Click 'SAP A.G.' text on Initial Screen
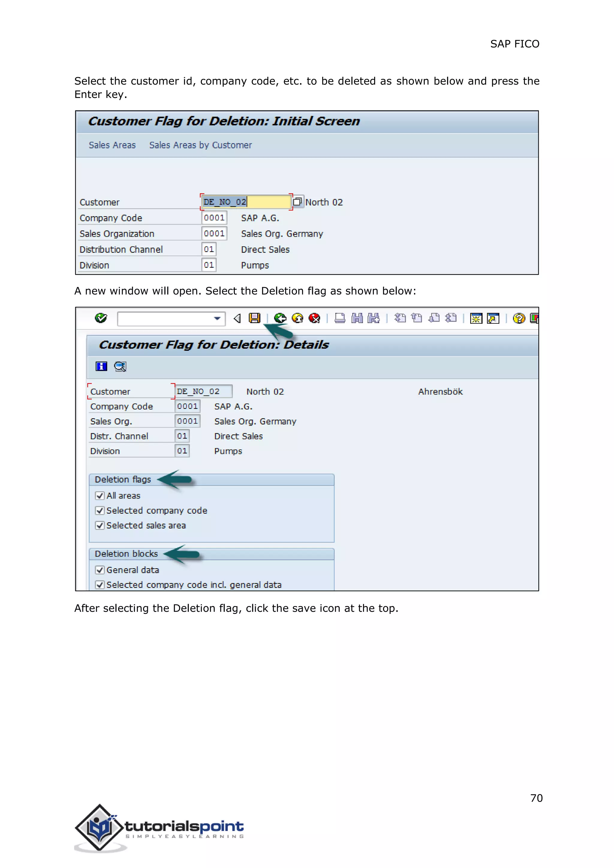 point(260,218)
